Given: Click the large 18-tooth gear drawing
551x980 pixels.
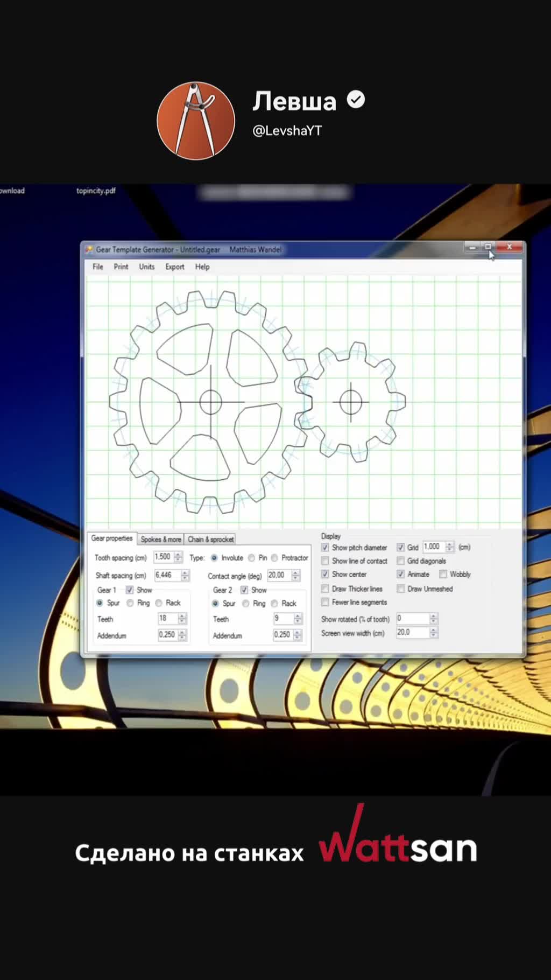Looking at the screenshot, I should click(210, 402).
